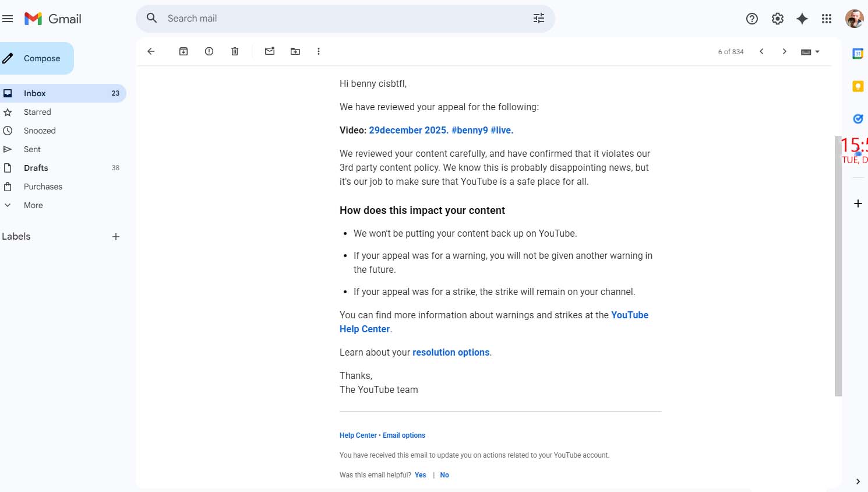Viewport: 868px width, 492px height.
Task: Open the main menu hamburger icon
Action: tap(8, 19)
